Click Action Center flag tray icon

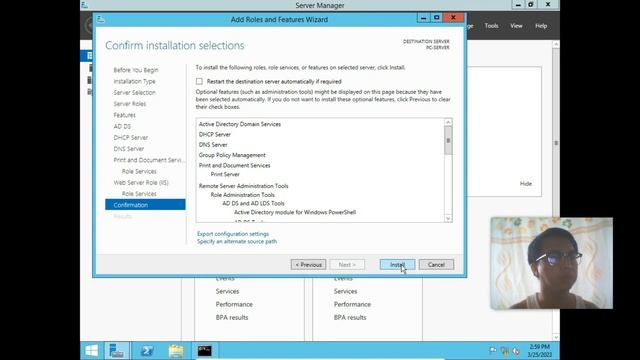click(x=493, y=351)
